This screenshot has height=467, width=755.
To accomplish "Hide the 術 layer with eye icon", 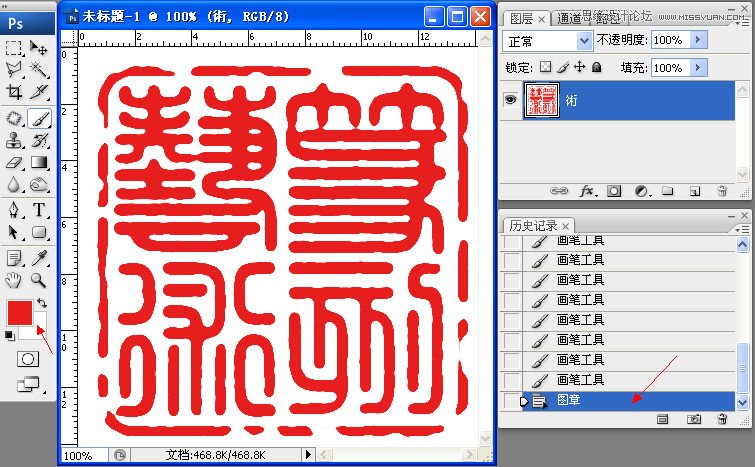I will [x=510, y=100].
